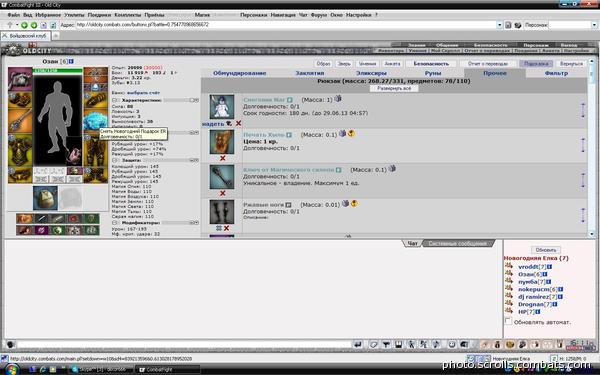Click the red X under Печать Хаоса item
This screenshot has height=375, width=600.
(222, 158)
